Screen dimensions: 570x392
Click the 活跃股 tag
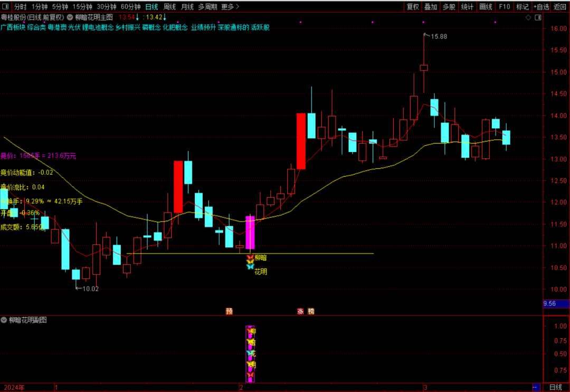click(x=260, y=27)
